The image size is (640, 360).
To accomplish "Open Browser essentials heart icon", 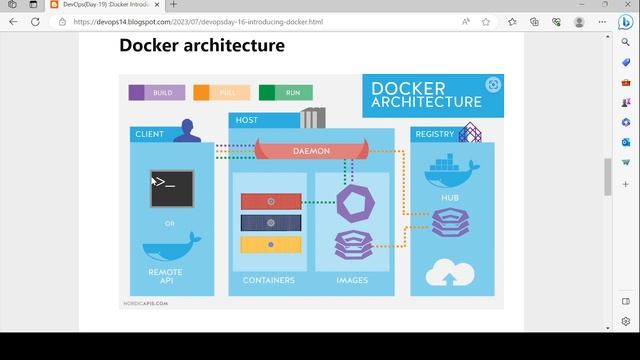I will [556, 22].
